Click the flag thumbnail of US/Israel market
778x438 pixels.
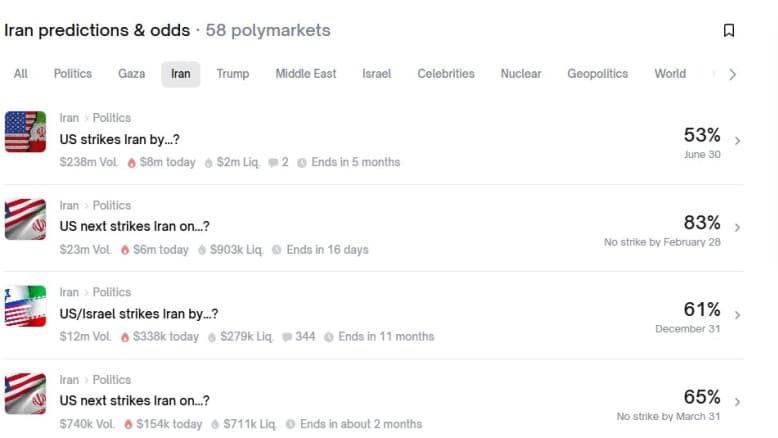pyautogui.click(x=25, y=306)
